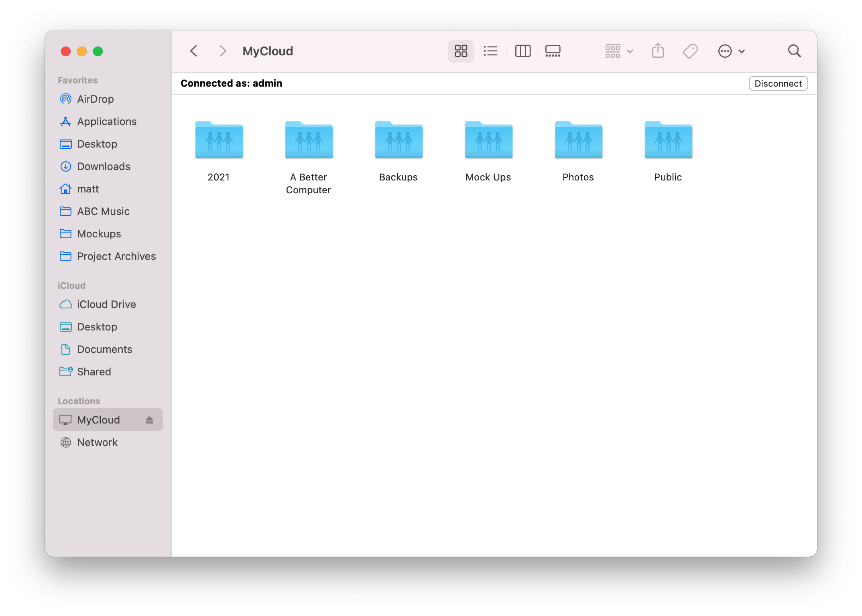Open the Network location
This screenshot has width=862, height=616.
(x=97, y=442)
